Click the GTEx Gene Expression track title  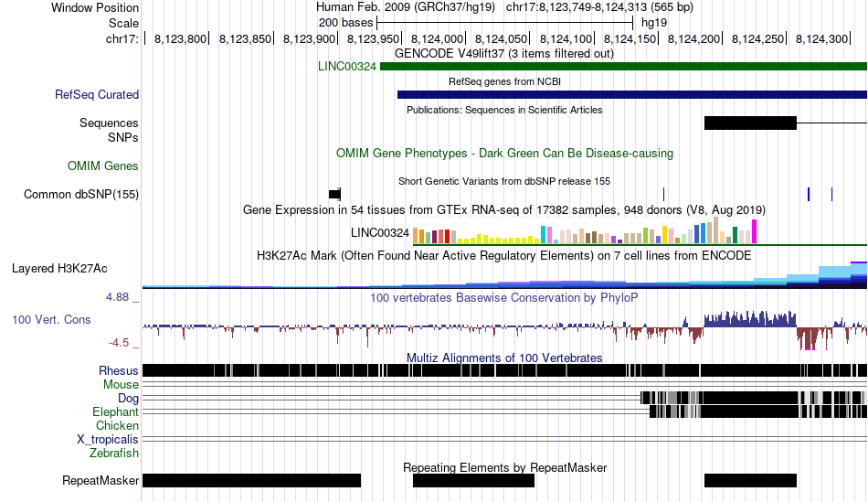pyautogui.click(x=504, y=210)
